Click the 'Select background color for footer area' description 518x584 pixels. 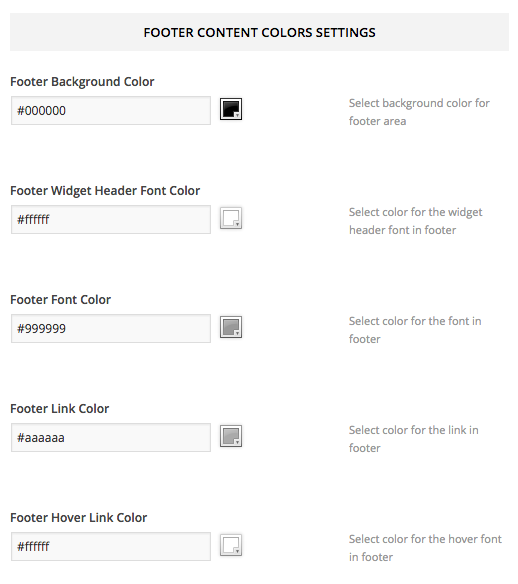(x=419, y=112)
